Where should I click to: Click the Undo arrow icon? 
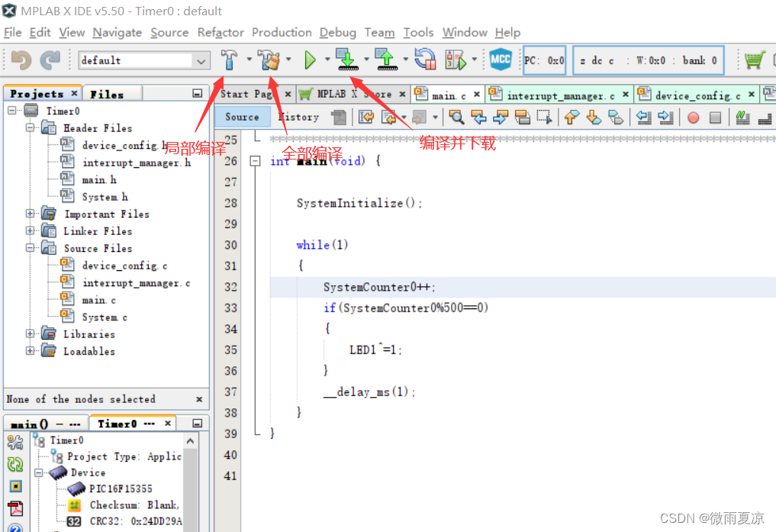(21, 60)
